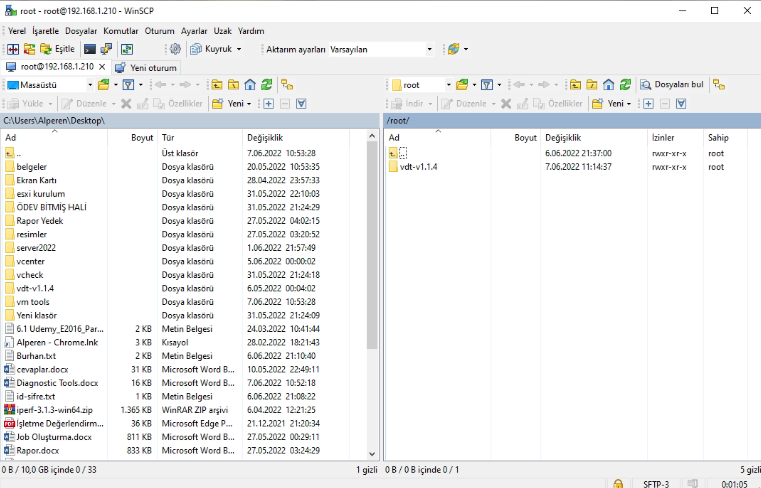Open the Ayarlar menu

click(194, 31)
